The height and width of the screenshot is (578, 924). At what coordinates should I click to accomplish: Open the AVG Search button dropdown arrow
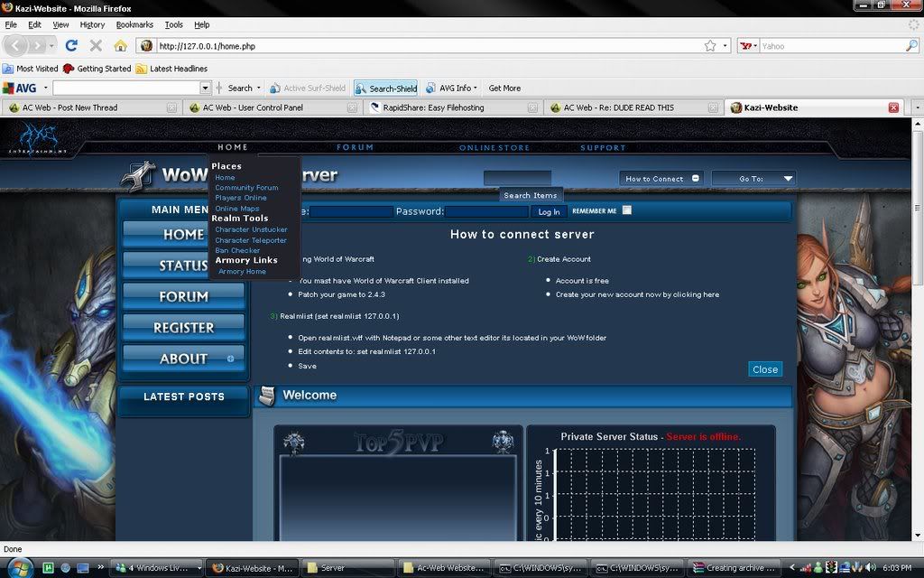[x=259, y=88]
